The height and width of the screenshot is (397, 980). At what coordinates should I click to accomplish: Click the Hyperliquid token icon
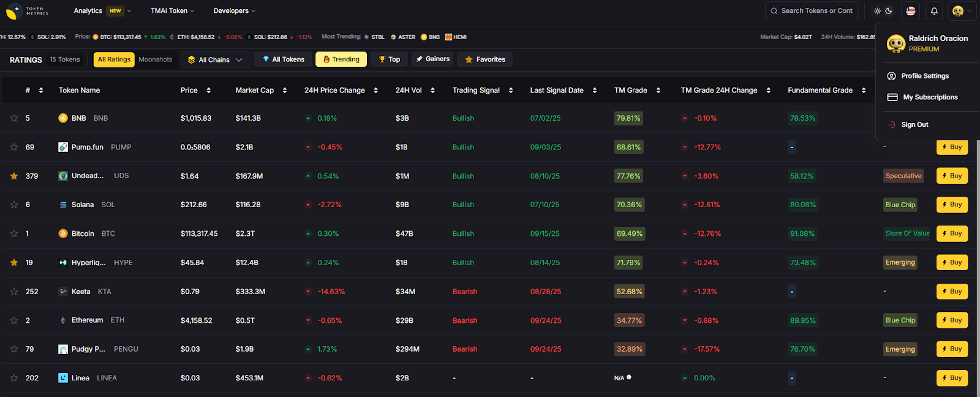63,262
